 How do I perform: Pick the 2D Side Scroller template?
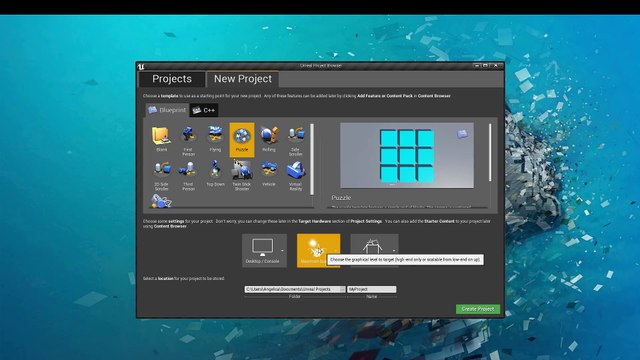click(162, 175)
